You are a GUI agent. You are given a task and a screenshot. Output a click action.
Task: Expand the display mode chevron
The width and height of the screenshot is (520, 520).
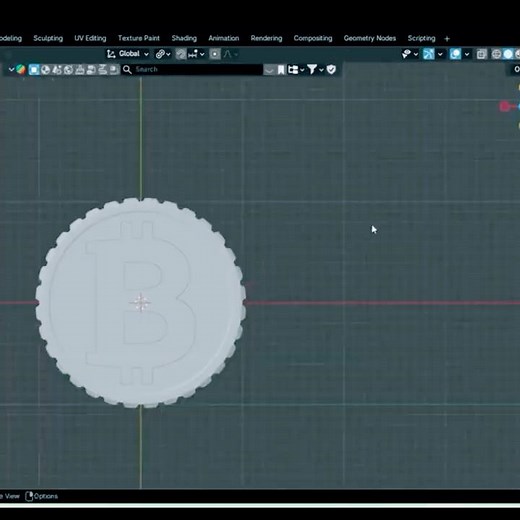(x=302, y=70)
